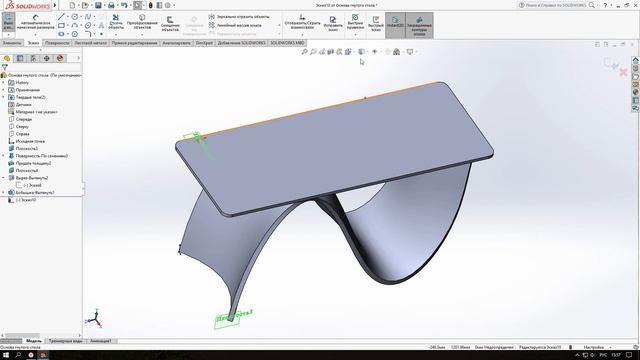Open Trim Entities dropdown arrow

pyautogui.click(x=116, y=35)
